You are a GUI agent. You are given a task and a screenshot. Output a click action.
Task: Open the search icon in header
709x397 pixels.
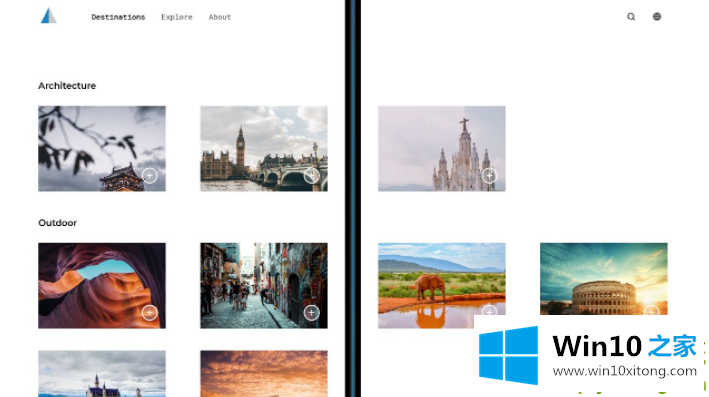(631, 17)
